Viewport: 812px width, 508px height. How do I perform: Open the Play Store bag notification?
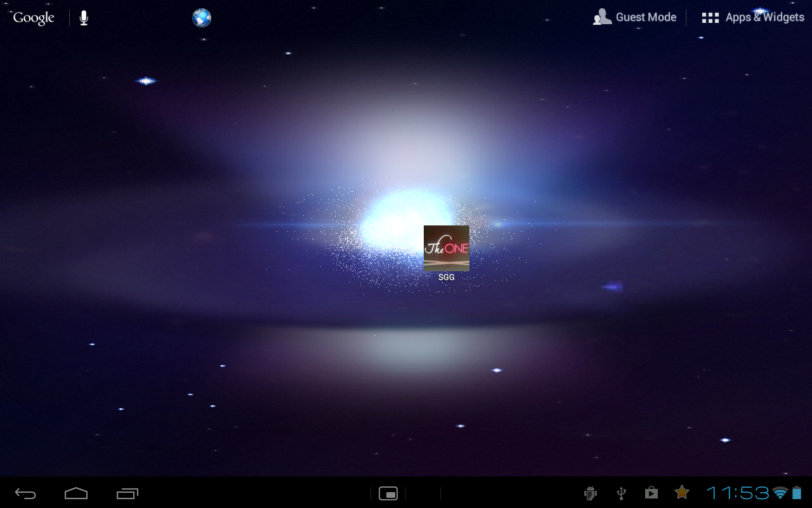pyautogui.click(x=652, y=493)
